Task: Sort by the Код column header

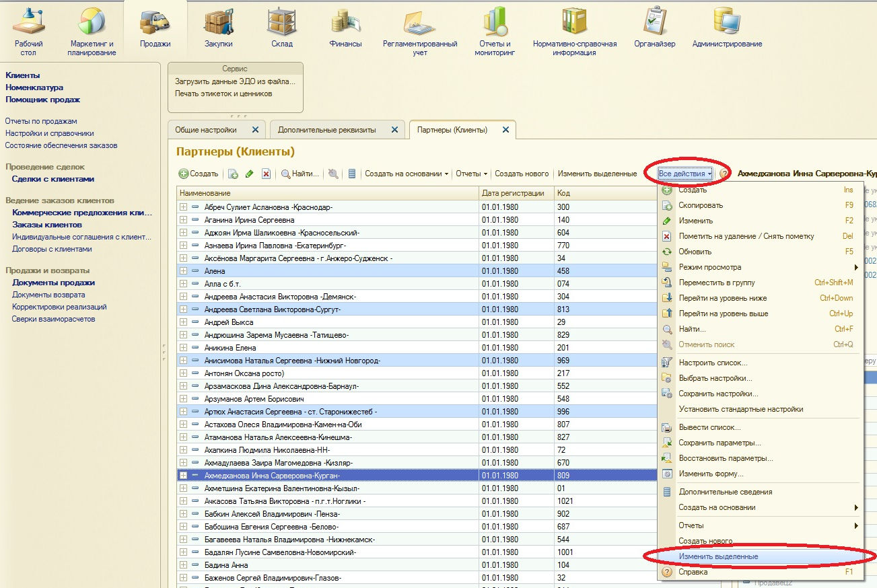Action: (605, 193)
